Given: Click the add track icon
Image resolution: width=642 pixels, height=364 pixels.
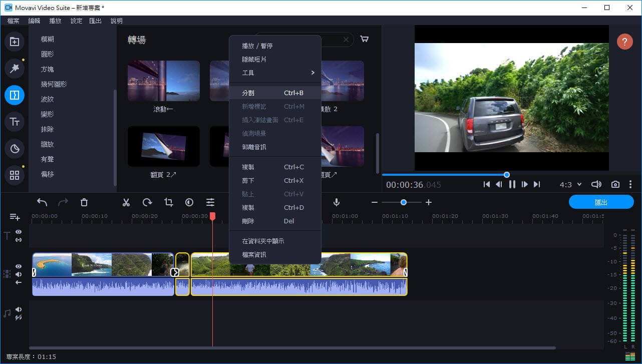Looking at the screenshot, I should point(15,217).
